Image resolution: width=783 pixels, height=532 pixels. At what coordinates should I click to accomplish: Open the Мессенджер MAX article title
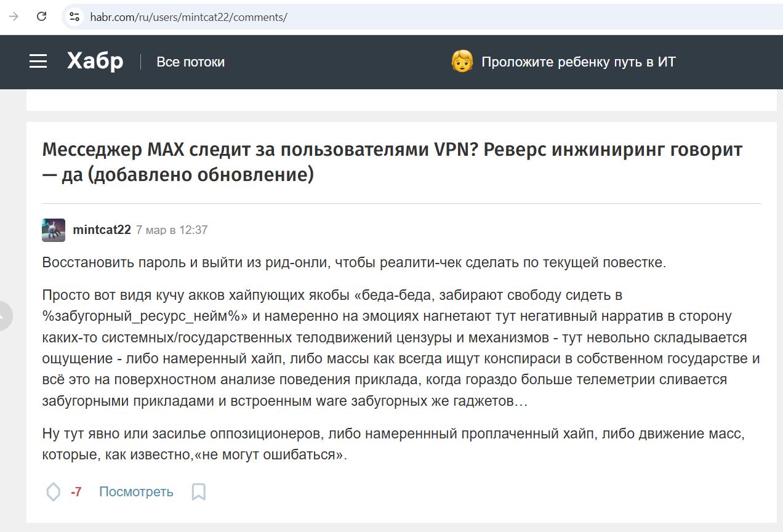pyautogui.click(x=392, y=162)
